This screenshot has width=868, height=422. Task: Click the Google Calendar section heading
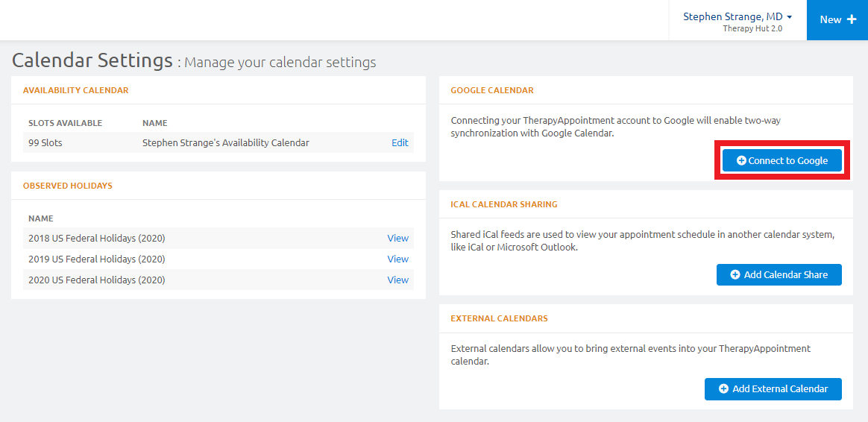[x=492, y=90]
